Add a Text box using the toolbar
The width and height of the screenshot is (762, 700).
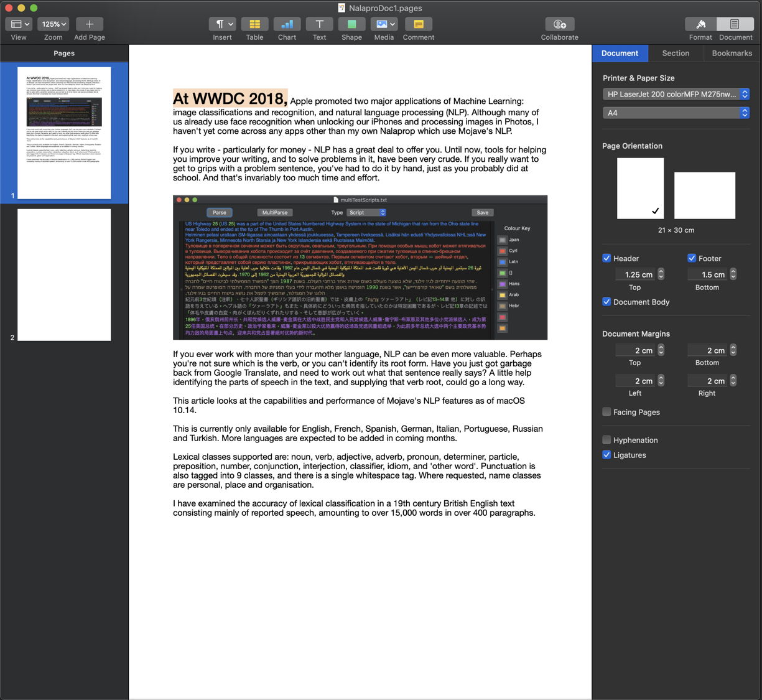click(x=319, y=24)
